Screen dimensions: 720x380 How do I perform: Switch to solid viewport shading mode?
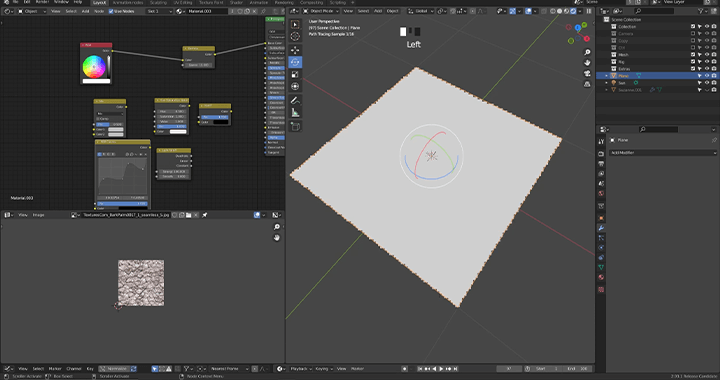pos(560,11)
